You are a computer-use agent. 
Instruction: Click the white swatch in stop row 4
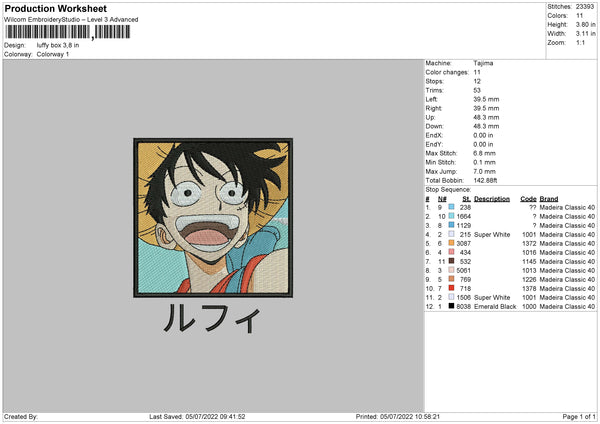tap(452, 234)
